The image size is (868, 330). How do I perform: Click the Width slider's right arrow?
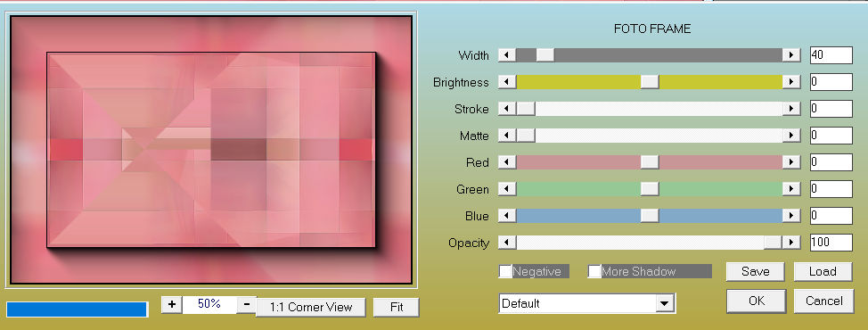[791, 54]
